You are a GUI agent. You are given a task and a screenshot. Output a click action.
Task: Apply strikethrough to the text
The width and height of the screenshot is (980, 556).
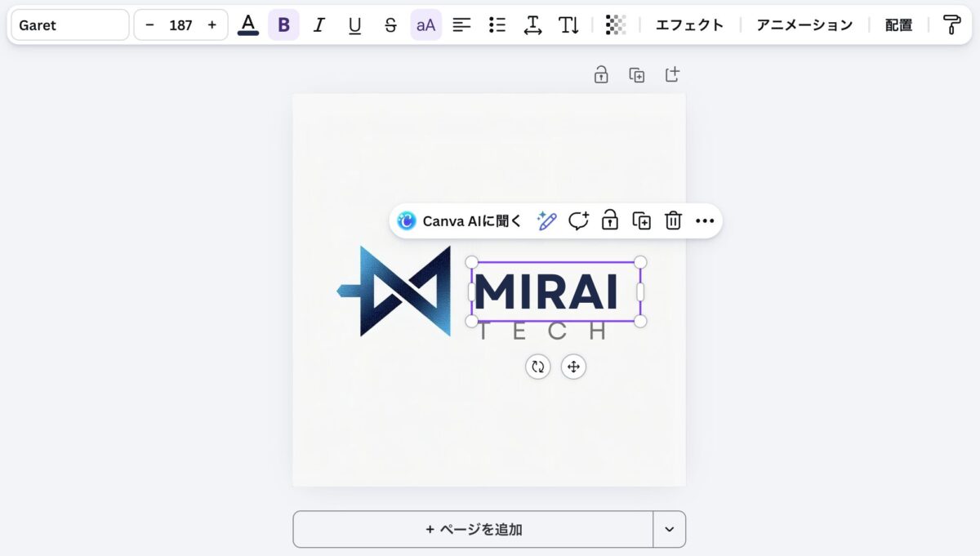[x=390, y=25]
